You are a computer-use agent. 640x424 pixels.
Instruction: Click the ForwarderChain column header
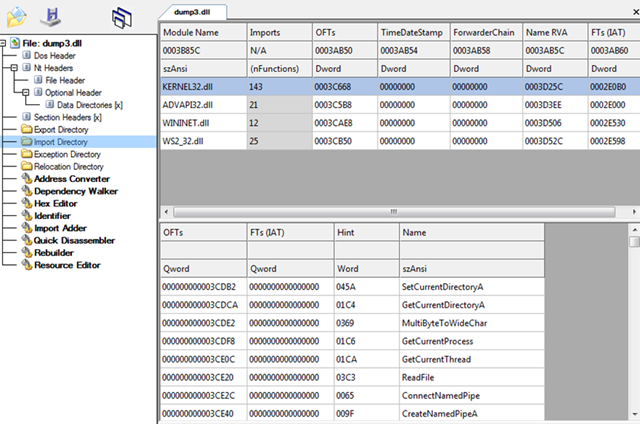pyautogui.click(x=486, y=32)
